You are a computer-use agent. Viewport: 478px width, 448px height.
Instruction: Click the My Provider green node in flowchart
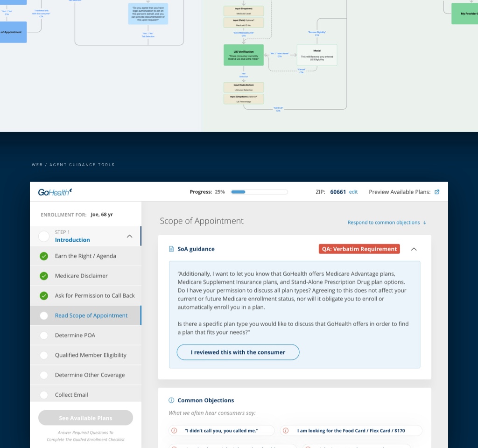point(464,14)
